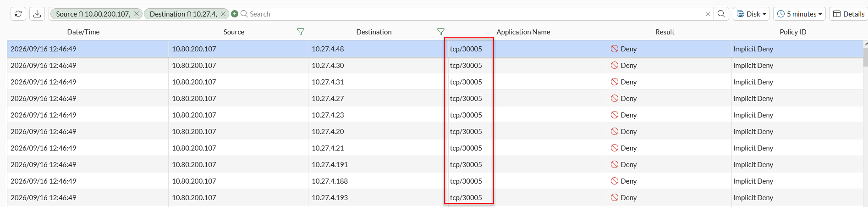Add a new filter with plus icon
Viewport: 868px width, 207px height.
pyautogui.click(x=235, y=14)
